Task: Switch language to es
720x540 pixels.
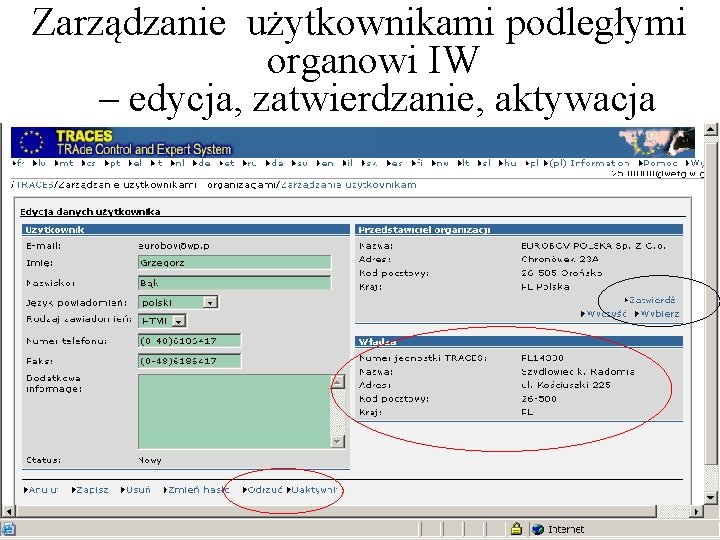Action: (394, 163)
